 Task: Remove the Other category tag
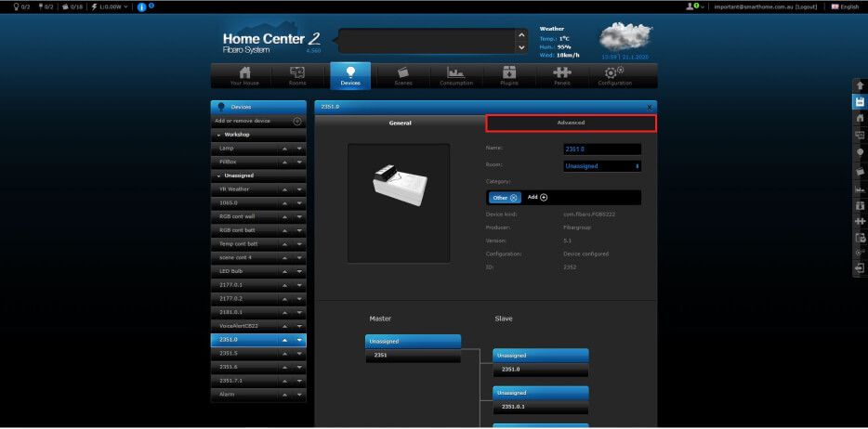pos(513,198)
